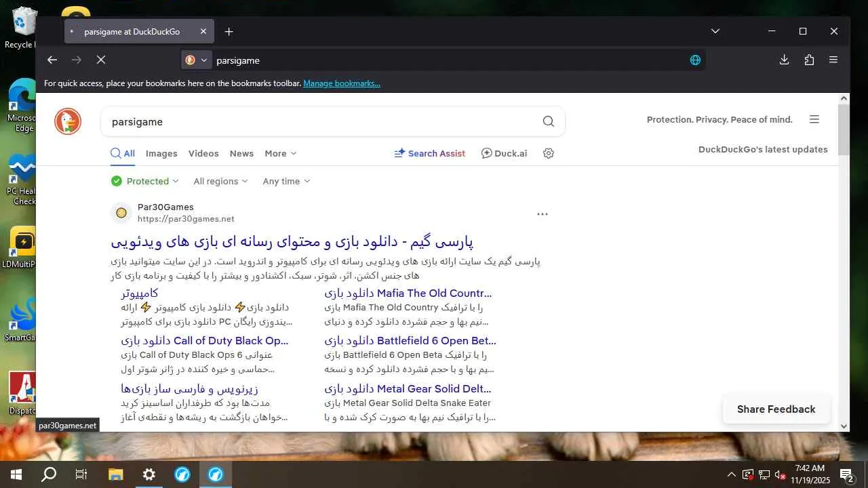This screenshot has height=488, width=868.
Task: Select the Recycle Bin desktop icon
Action: pyautogui.click(x=22, y=28)
